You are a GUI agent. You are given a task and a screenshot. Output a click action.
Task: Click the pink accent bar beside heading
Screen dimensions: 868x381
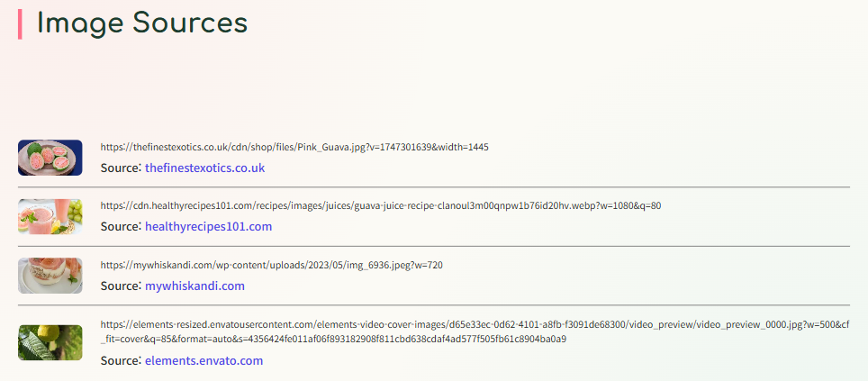click(x=20, y=24)
